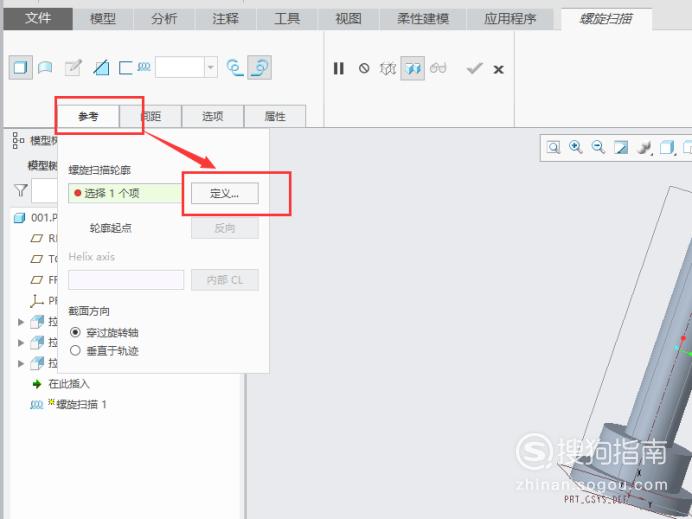Switch to the 视图 ribbon tab

pos(348,19)
